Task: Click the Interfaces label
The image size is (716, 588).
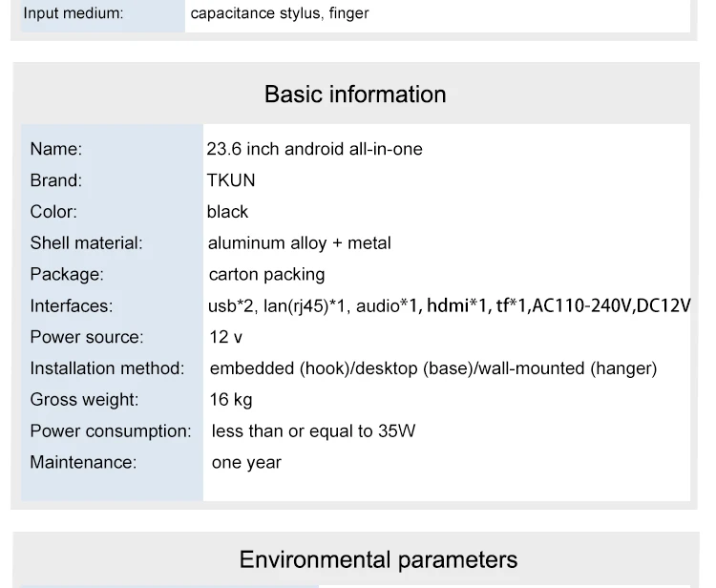Action: [72, 305]
